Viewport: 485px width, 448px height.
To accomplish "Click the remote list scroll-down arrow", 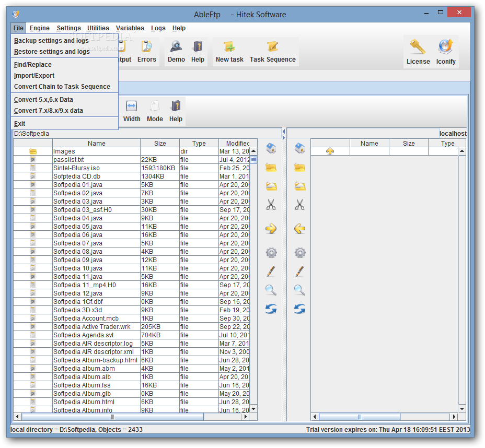I will (x=462, y=409).
